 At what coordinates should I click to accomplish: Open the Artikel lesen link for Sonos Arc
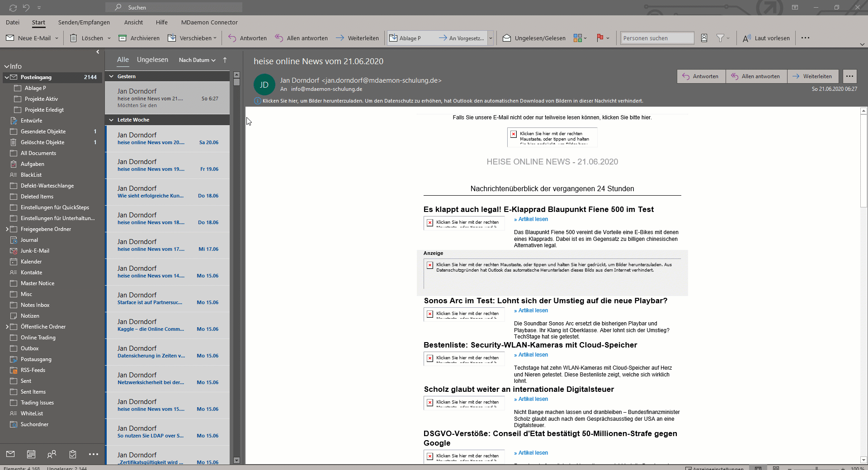[533, 310]
